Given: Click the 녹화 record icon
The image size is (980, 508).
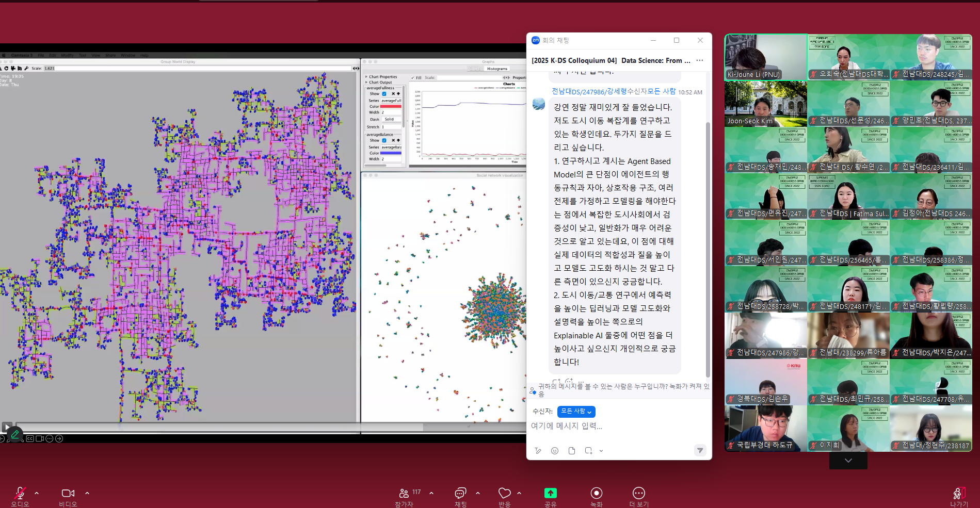Looking at the screenshot, I should coord(596,493).
